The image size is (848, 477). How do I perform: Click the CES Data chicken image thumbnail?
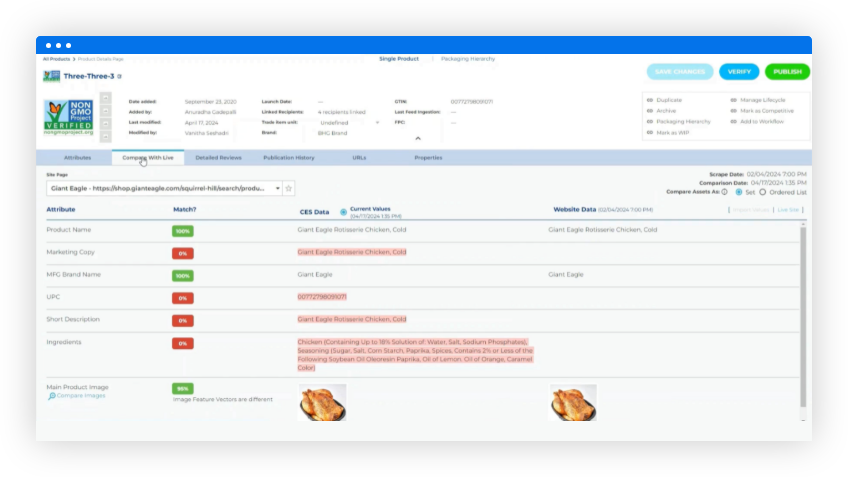(x=322, y=403)
